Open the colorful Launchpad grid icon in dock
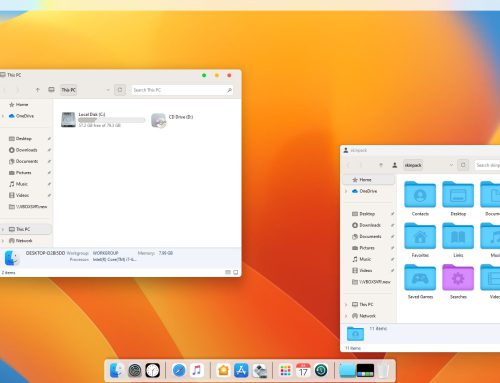The width and height of the screenshot is (500, 383). coord(285,370)
